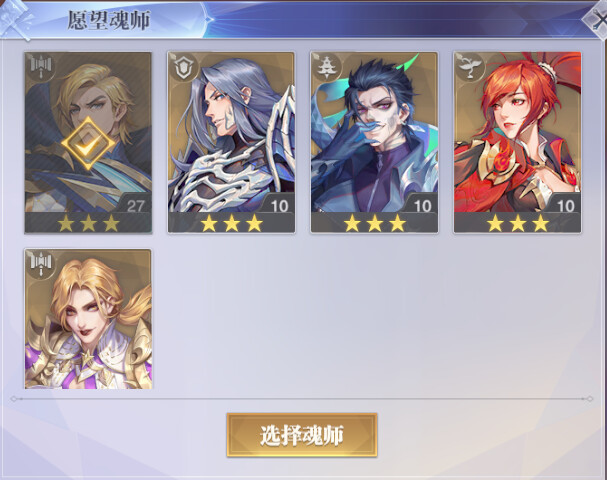The width and height of the screenshot is (607, 480).
Task: Click the three-star rating under the silver-haired card
Action: pyautogui.click(x=231, y=223)
